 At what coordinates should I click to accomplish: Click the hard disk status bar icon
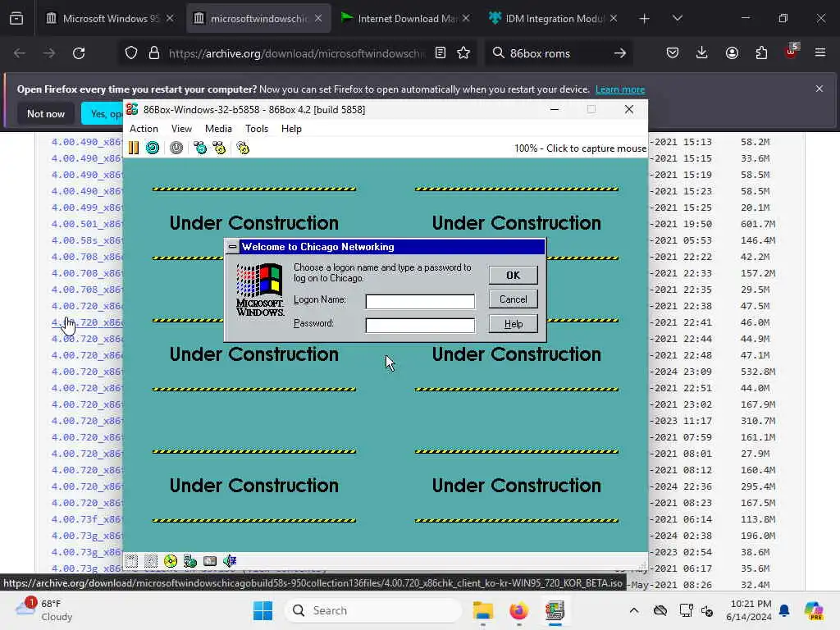(210, 561)
